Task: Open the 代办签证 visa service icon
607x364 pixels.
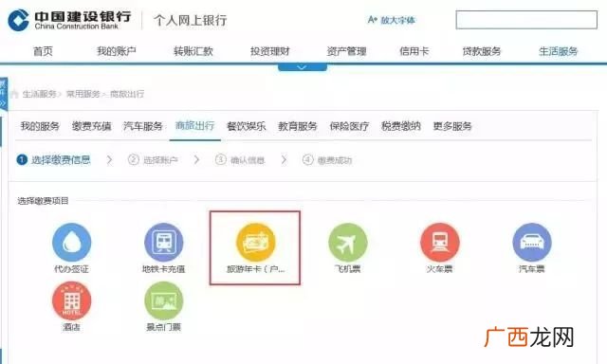Action: [x=72, y=243]
